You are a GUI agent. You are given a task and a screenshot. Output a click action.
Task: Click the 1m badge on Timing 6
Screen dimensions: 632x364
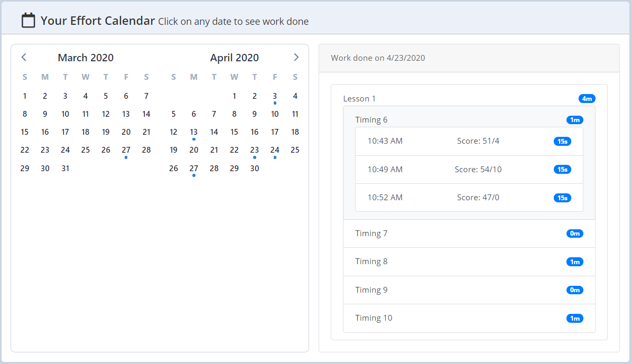point(574,120)
